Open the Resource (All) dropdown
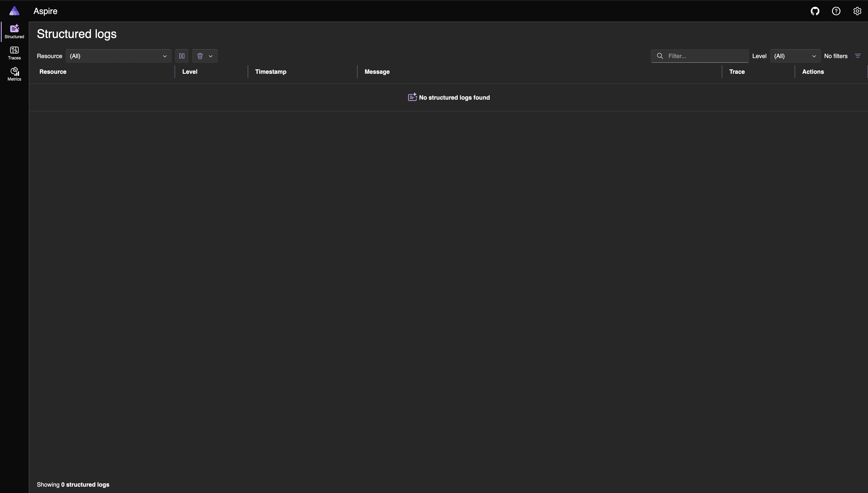This screenshot has width=868, height=493. (118, 56)
